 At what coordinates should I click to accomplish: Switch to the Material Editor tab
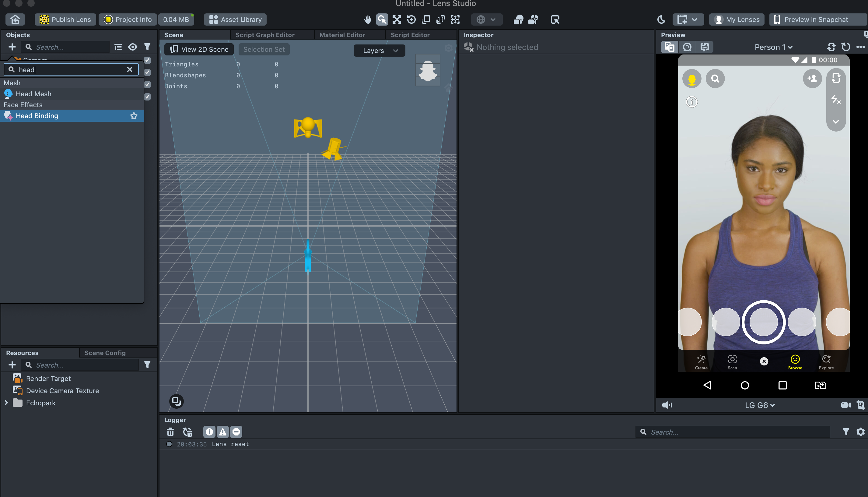coord(342,35)
